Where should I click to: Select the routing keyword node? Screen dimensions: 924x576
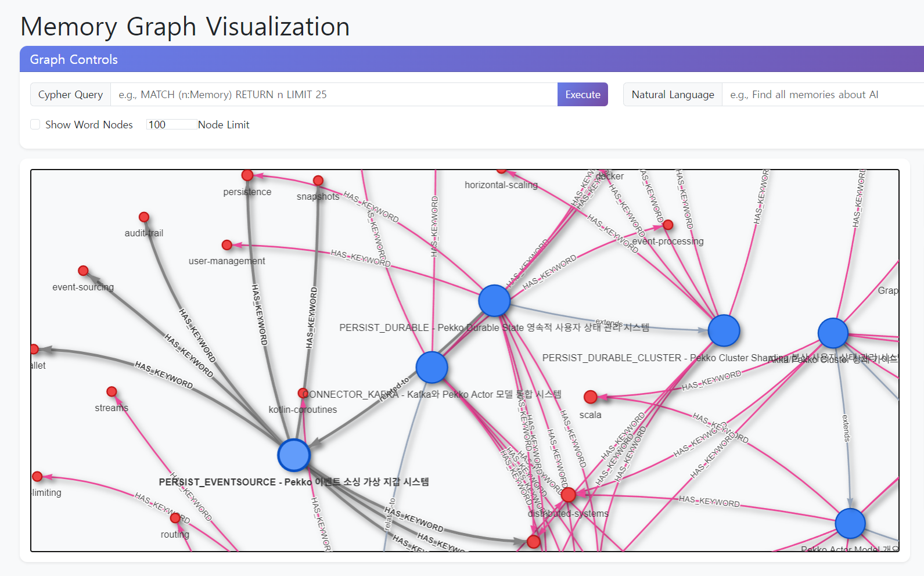(x=175, y=519)
